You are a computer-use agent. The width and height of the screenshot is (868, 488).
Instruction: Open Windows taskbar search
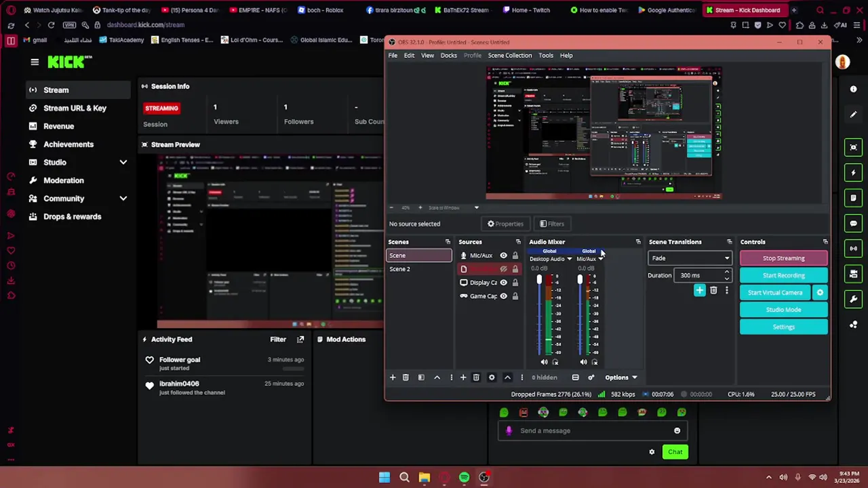pos(404,477)
